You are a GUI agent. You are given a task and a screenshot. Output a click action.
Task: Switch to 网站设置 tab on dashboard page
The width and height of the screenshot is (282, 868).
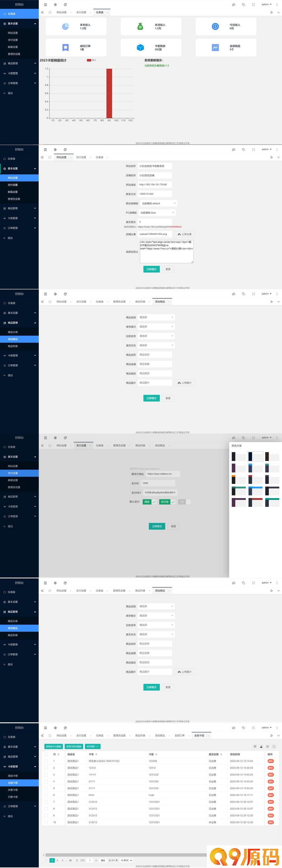62,12
